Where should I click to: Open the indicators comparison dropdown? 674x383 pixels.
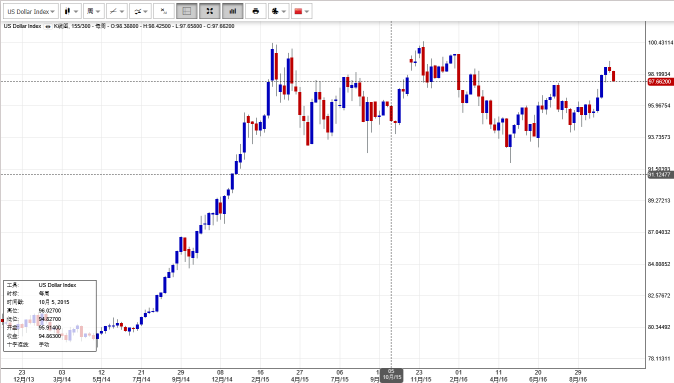[x=140, y=11]
